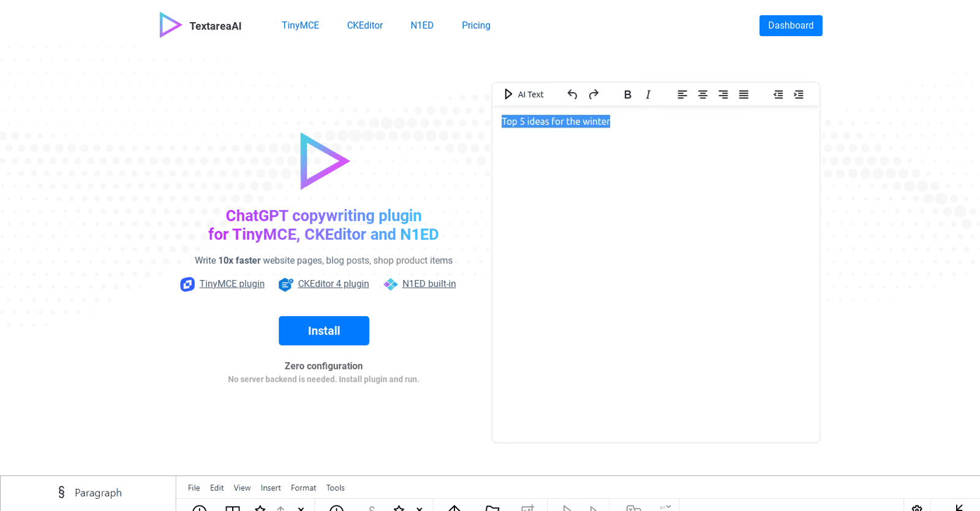
Task: Expand the Tools menu
Action: 335,488
